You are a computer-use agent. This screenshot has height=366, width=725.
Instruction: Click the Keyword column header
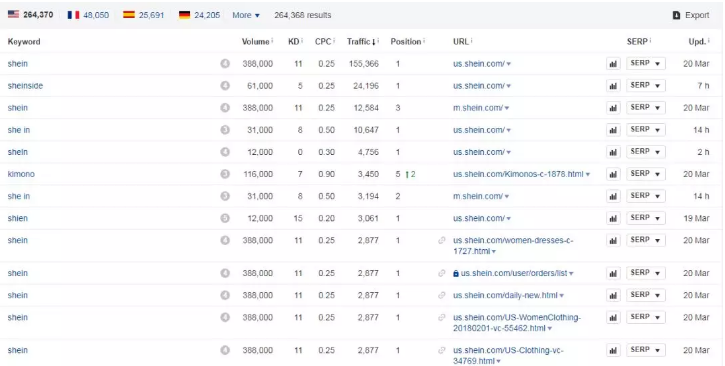coord(24,42)
